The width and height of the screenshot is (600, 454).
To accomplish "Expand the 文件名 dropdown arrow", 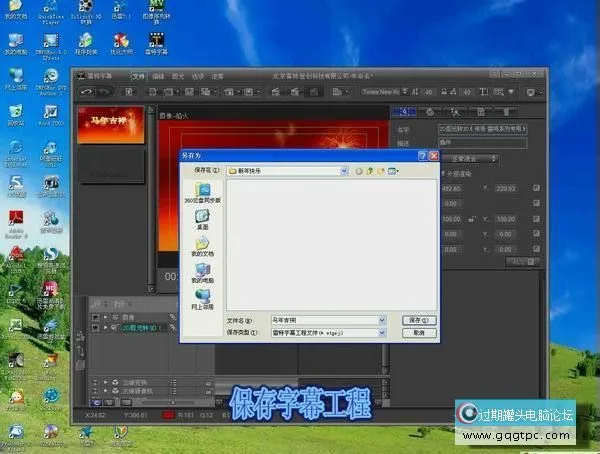I will (x=381, y=319).
